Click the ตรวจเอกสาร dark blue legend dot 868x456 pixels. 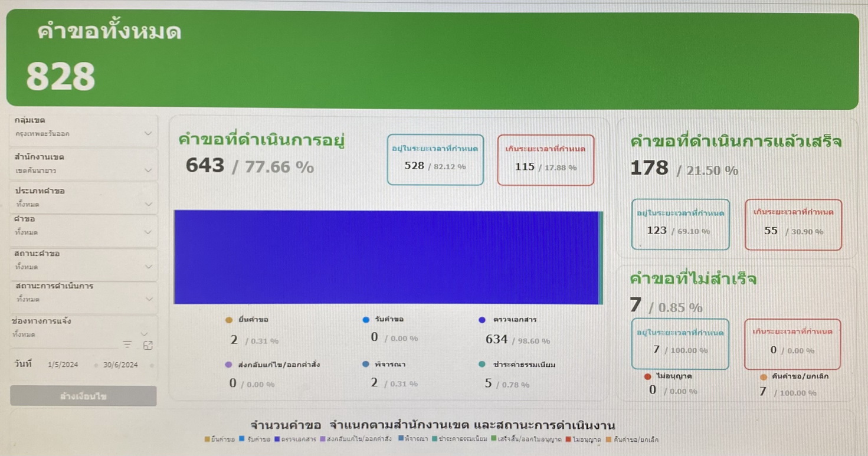pos(482,320)
